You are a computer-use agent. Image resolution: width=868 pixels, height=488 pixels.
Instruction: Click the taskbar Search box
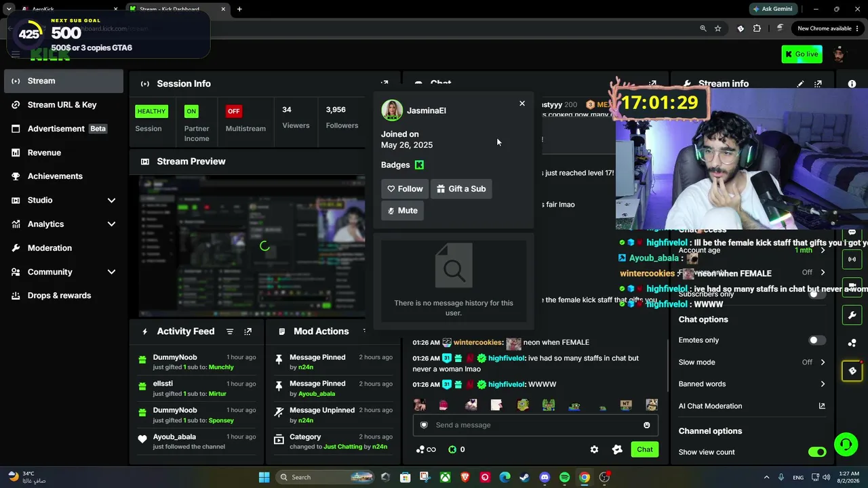(x=324, y=477)
